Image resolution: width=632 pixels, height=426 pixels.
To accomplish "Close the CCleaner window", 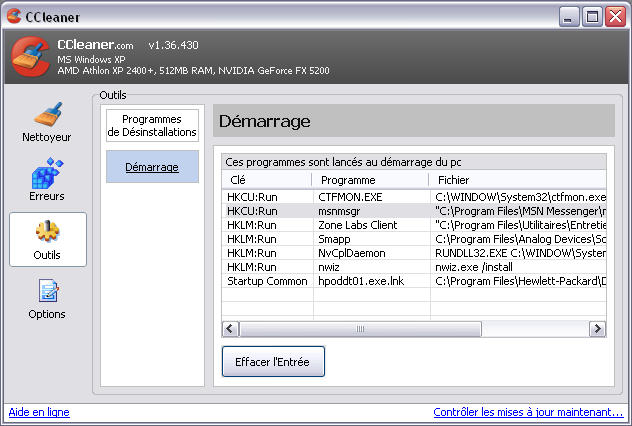I will coord(615,17).
